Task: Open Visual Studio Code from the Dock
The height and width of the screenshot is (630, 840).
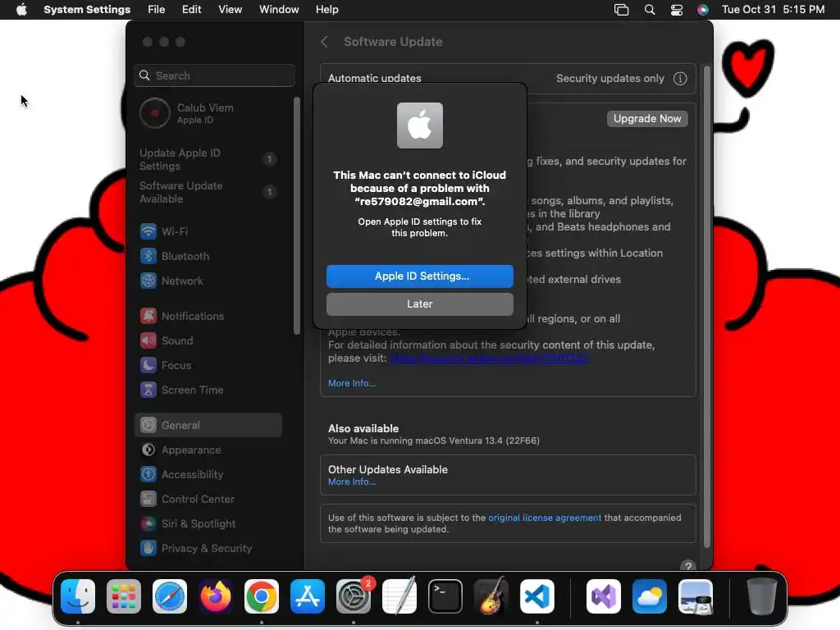Action: click(x=537, y=596)
